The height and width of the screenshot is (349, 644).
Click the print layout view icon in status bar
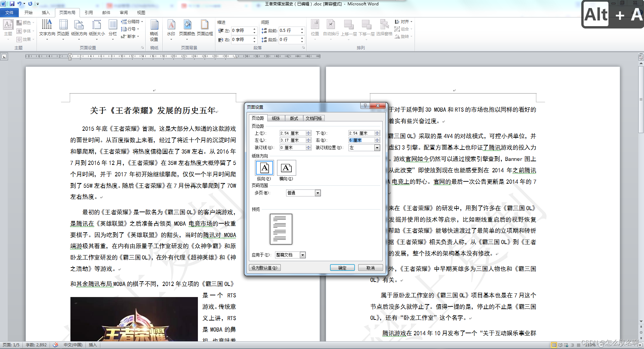(554, 345)
